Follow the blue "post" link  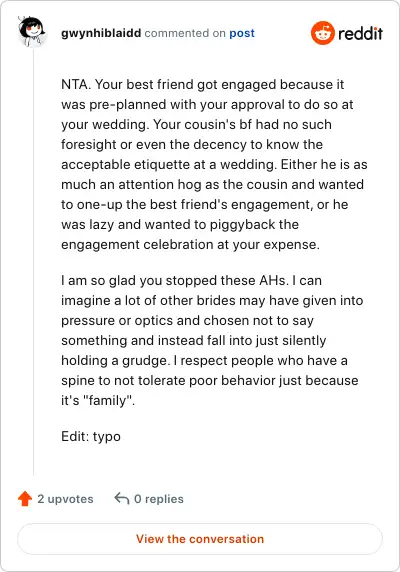(242, 34)
